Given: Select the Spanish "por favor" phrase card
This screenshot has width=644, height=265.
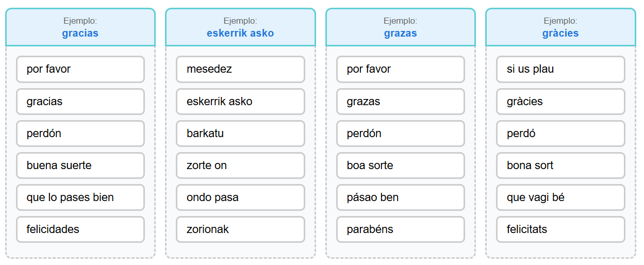Looking at the screenshot, I should (80, 69).
